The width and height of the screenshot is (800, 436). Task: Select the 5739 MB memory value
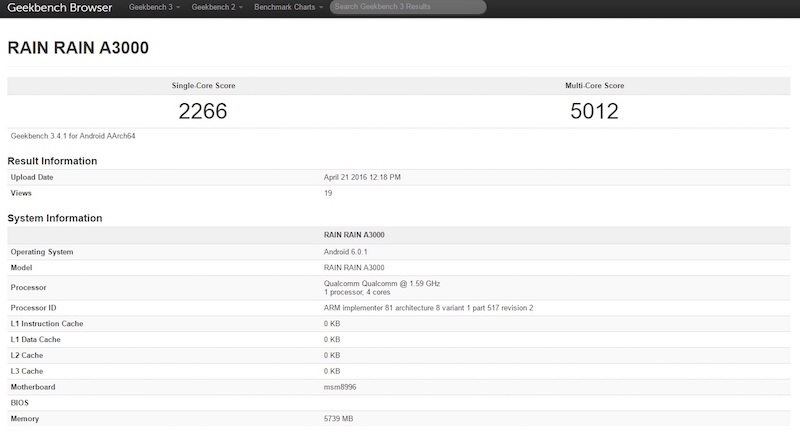point(338,419)
